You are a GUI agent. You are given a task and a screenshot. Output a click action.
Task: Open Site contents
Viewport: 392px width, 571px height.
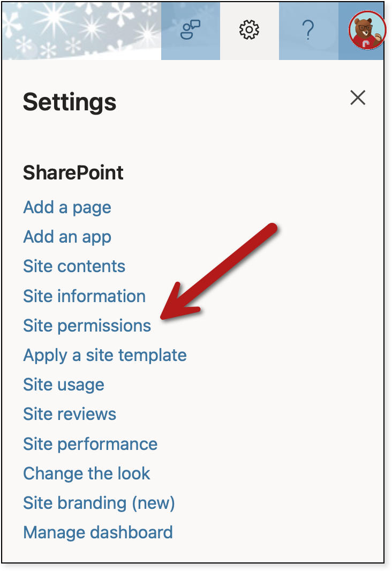click(74, 266)
